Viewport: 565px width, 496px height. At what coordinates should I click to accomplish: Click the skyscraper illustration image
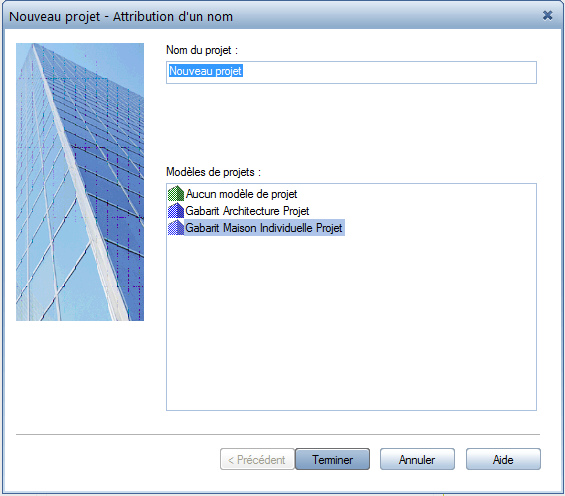tap(80, 182)
